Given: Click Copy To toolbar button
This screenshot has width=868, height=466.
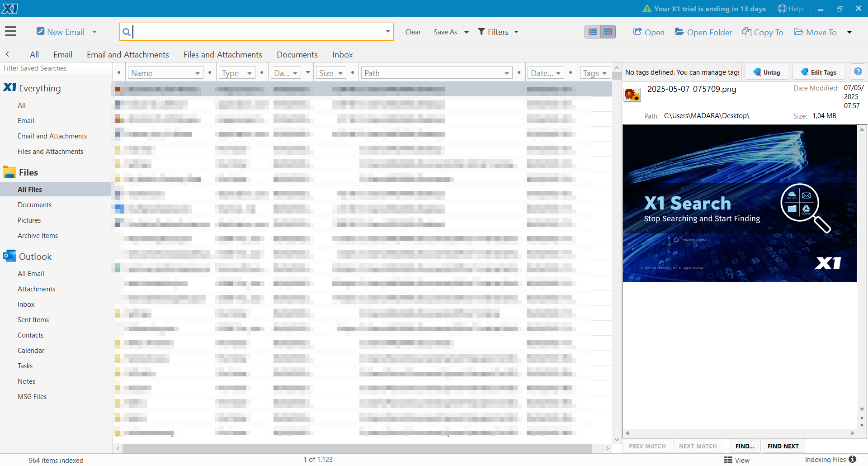Looking at the screenshot, I should pos(763,32).
